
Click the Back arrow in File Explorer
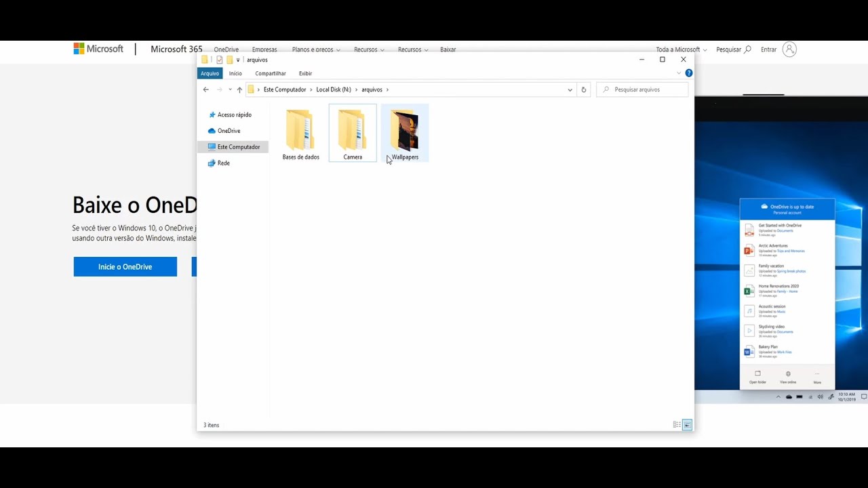click(206, 89)
